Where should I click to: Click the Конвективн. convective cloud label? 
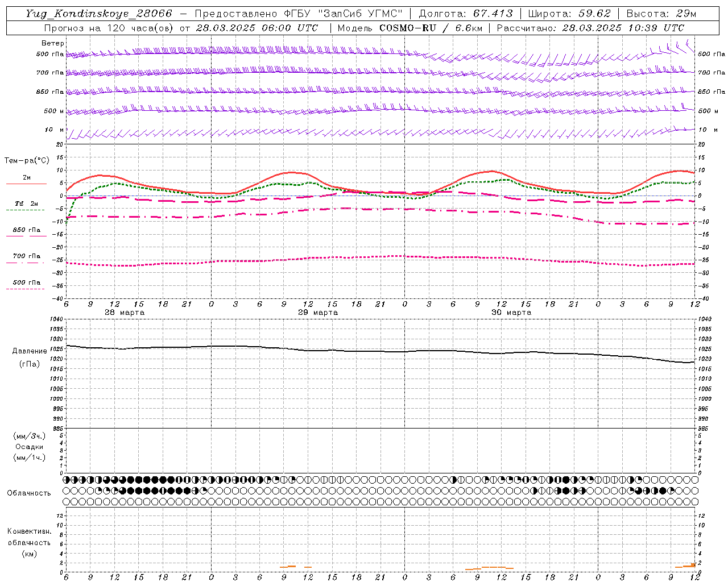click(29, 531)
